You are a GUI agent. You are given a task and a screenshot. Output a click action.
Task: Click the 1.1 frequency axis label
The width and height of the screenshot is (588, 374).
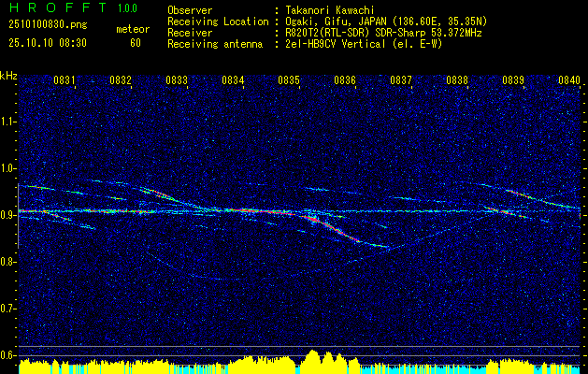click(x=7, y=122)
